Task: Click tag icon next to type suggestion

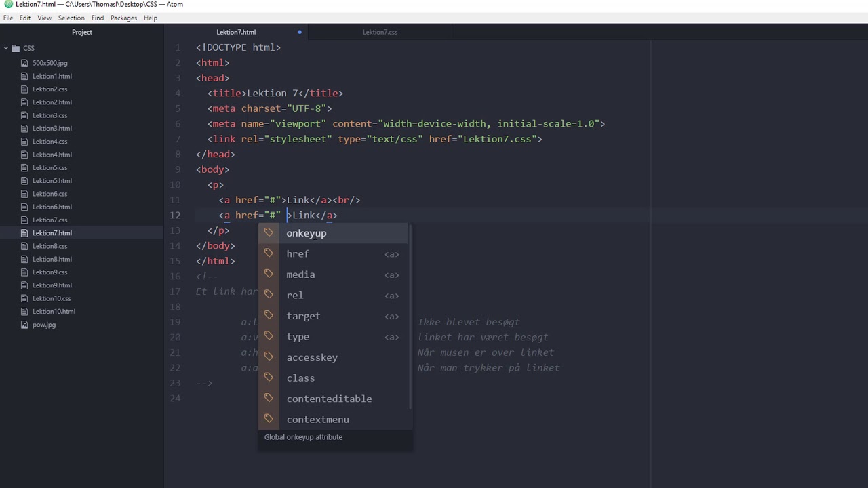Action: 269,336
